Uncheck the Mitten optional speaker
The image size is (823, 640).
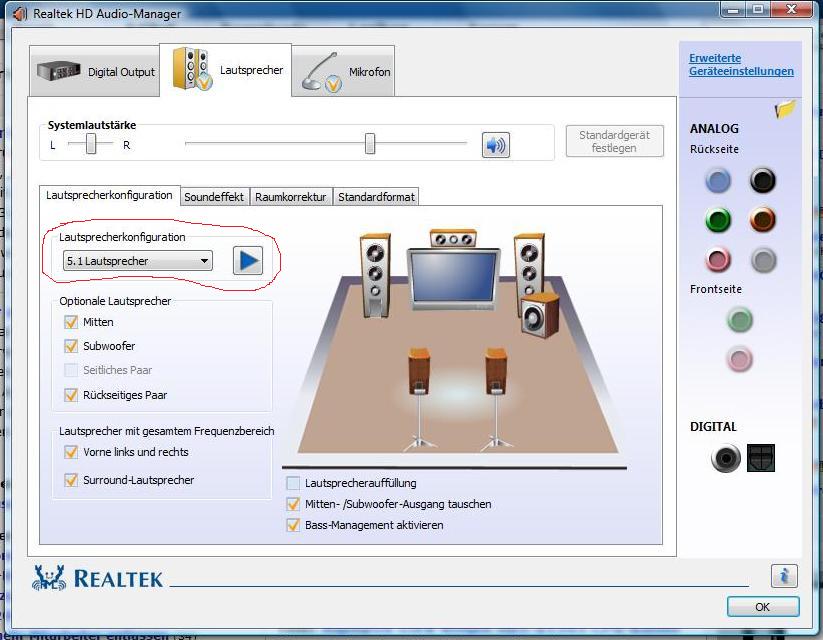tap(71, 322)
